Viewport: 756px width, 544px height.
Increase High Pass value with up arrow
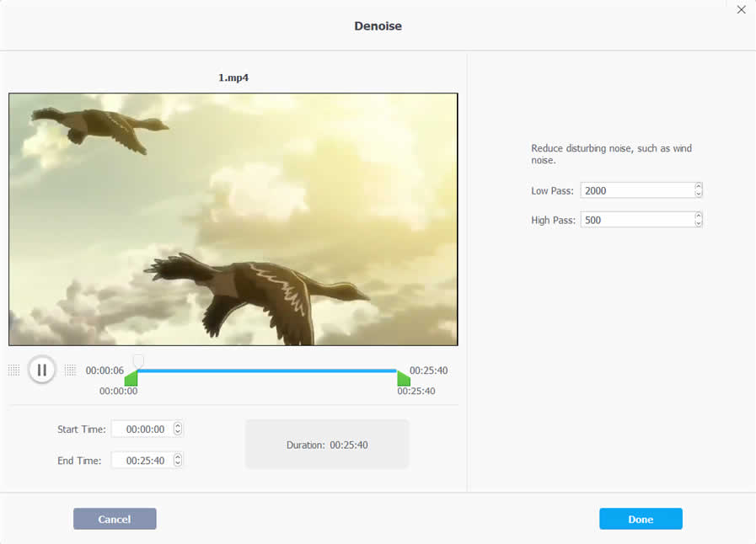pos(698,216)
